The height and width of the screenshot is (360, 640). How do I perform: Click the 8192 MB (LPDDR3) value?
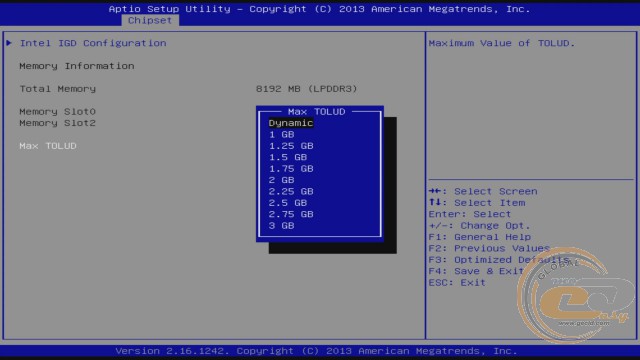pyautogui.click(x=307, y=89)
